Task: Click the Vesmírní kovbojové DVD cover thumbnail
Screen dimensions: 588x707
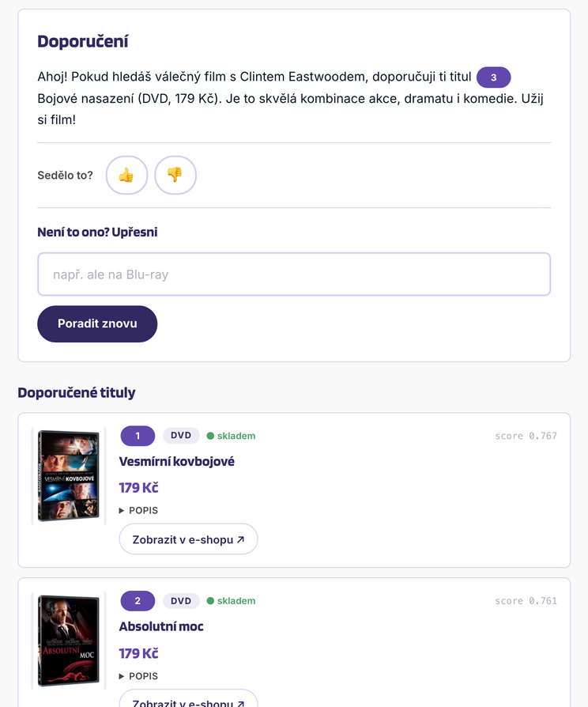Action: click(69, 476)
